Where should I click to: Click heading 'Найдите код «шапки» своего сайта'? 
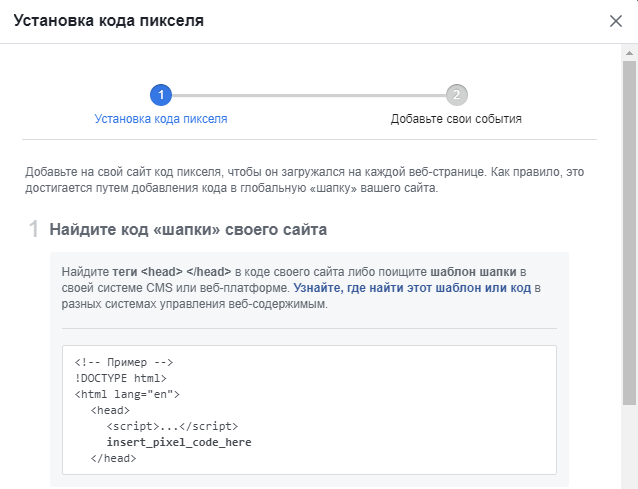[188, 229]
